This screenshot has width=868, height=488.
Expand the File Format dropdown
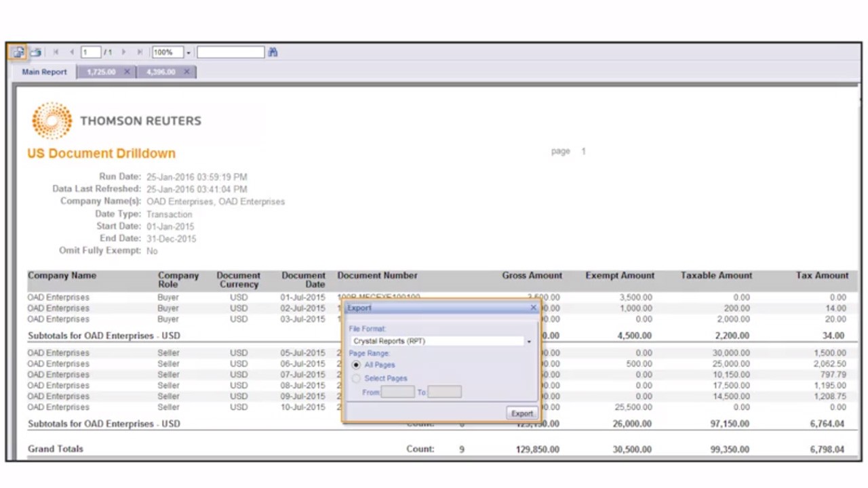[x=529, y=342]
